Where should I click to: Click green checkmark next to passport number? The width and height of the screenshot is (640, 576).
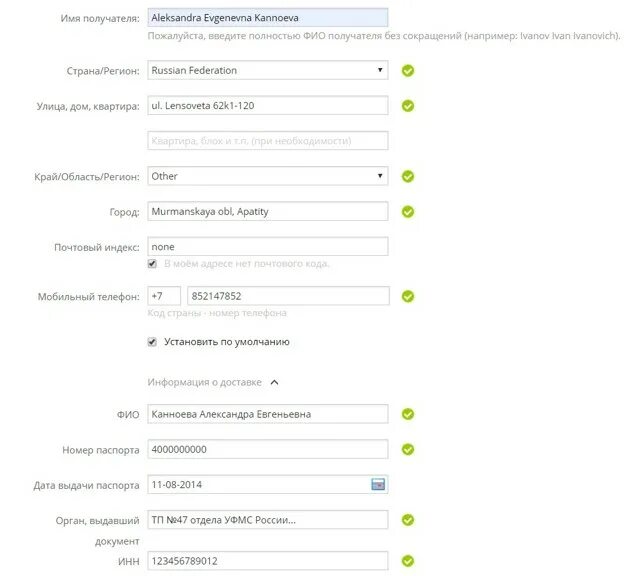408,449
